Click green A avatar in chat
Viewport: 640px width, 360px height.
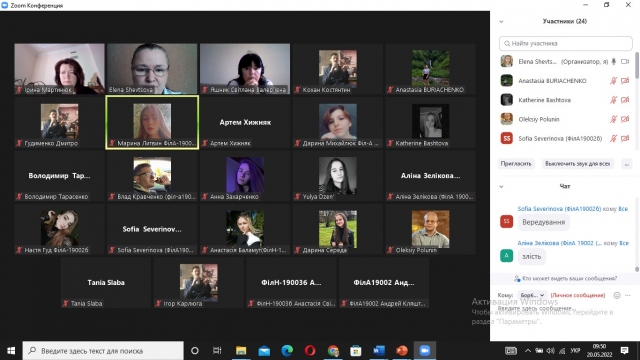tap(507, 256)
